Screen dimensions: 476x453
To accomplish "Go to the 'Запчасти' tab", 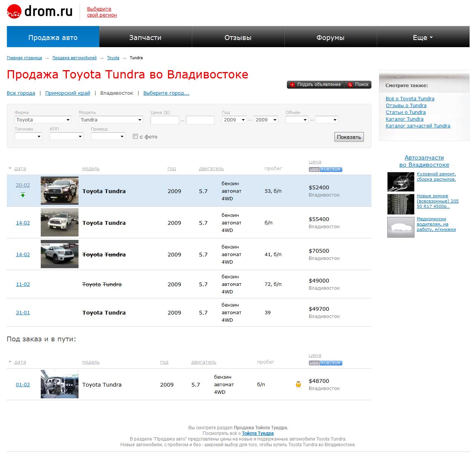I will pos(145,37).
